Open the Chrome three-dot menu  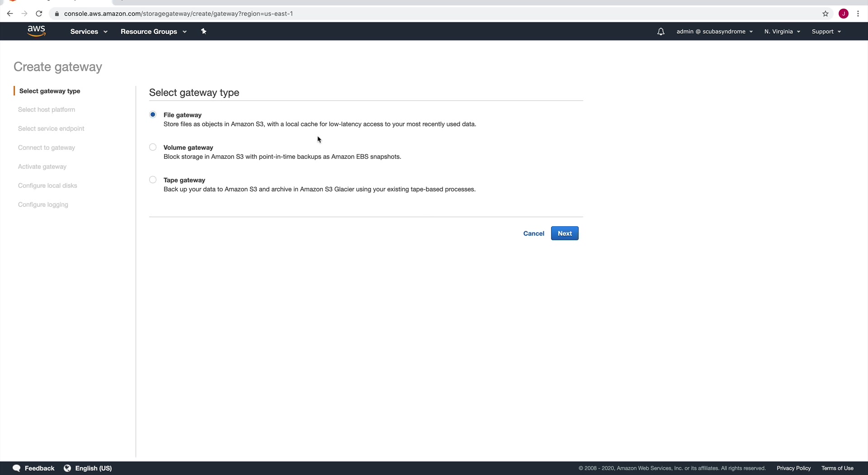pyautogui.click(x=858, y=14)
